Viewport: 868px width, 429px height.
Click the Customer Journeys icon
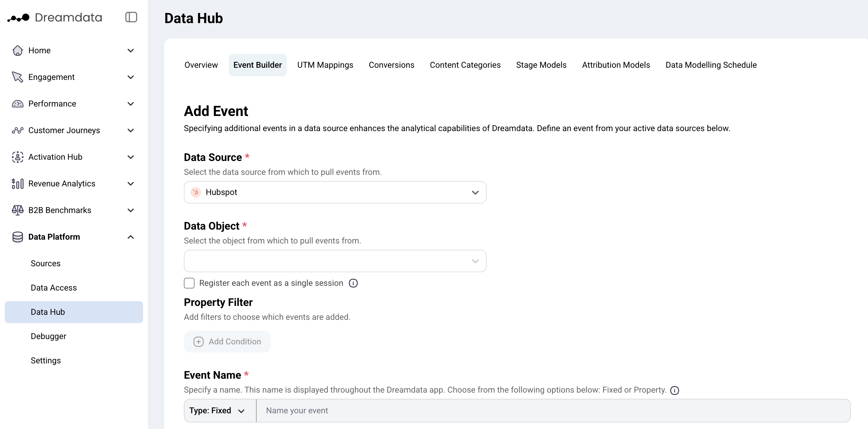(17, 130)
